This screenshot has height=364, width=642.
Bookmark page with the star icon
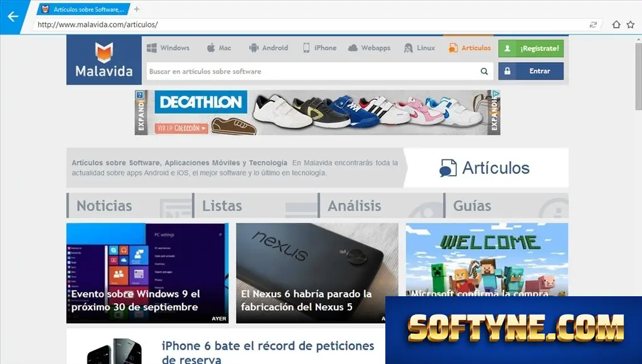coord(631,24)
